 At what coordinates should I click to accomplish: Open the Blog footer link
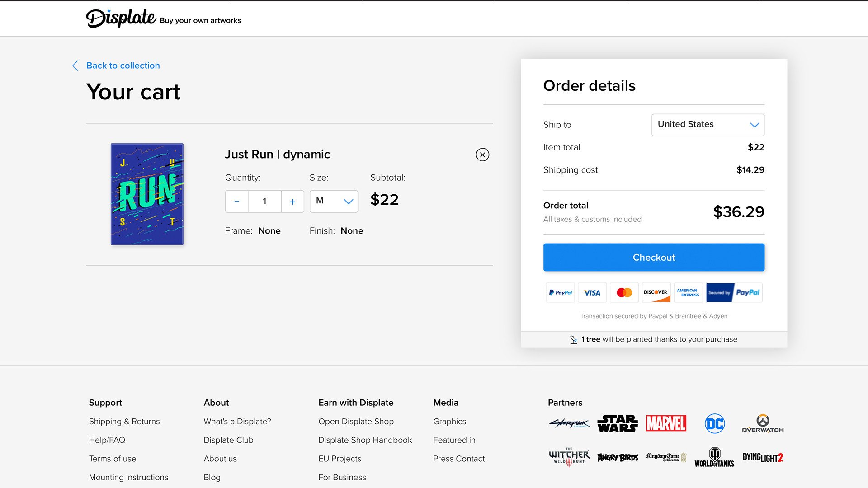point(212,477)
